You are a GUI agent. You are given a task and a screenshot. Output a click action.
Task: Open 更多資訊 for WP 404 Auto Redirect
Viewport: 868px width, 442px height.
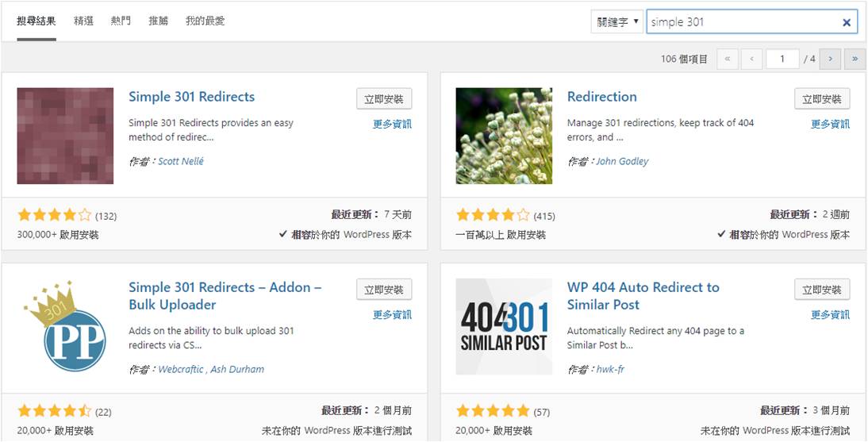point(831,314)
